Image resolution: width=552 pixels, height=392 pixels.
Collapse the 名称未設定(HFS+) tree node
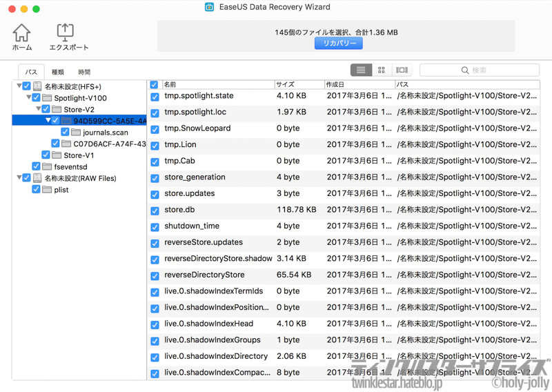point(19,86)
